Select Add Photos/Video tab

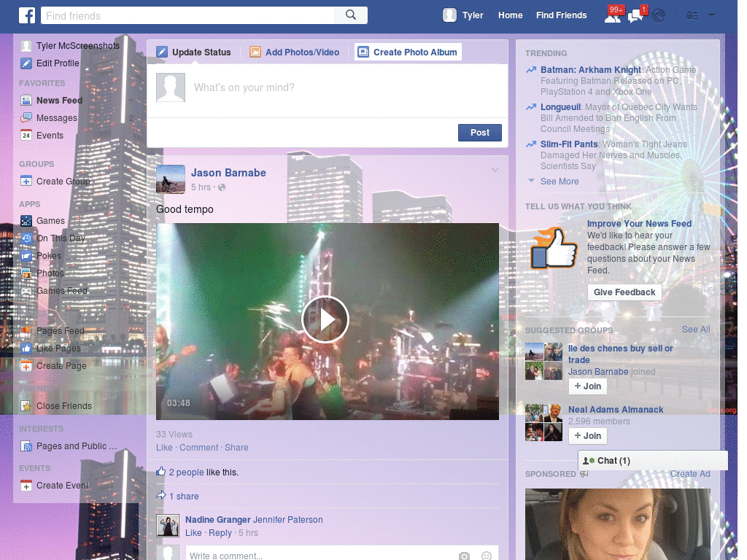click(295, 52)
